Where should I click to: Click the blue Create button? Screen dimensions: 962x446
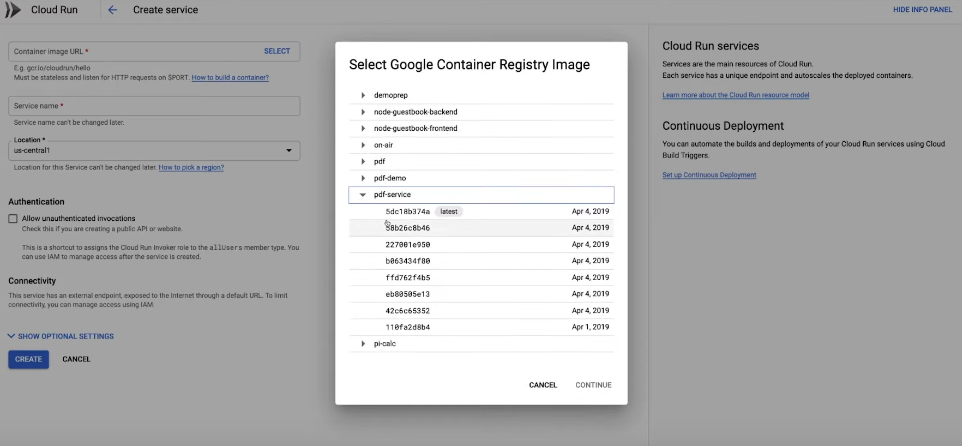click(28, 359)
